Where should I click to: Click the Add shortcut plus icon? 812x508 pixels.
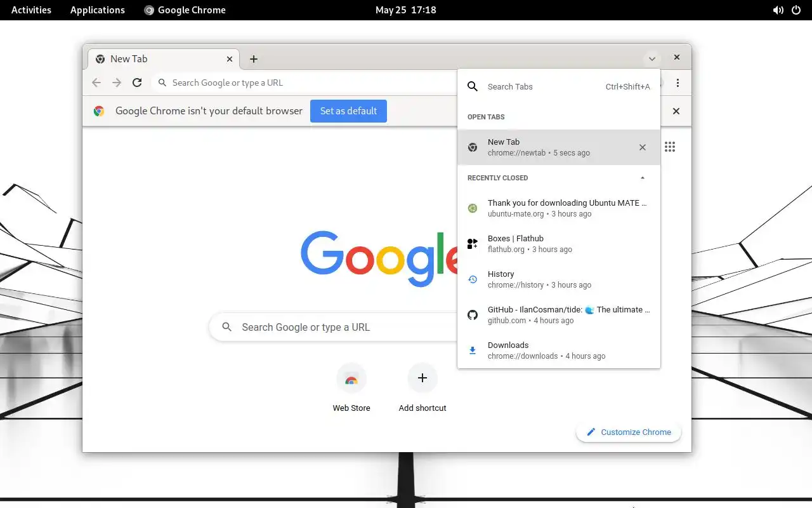pos(422,378)
